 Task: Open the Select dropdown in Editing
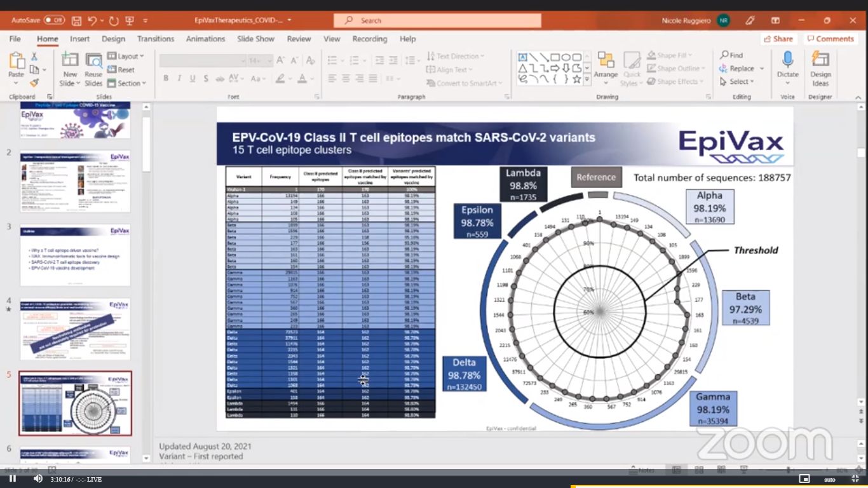[737, 82]
